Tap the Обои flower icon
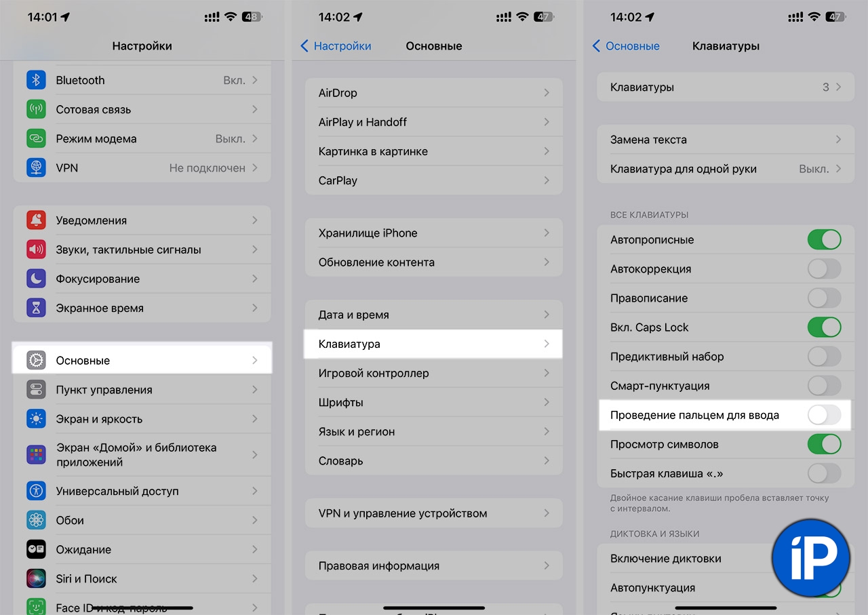 point(36,520)
